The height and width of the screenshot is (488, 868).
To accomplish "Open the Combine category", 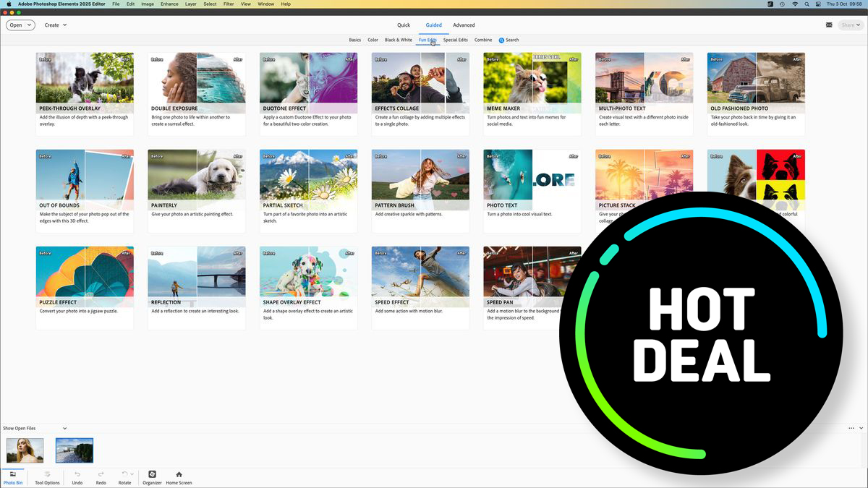I will [483, 40].
